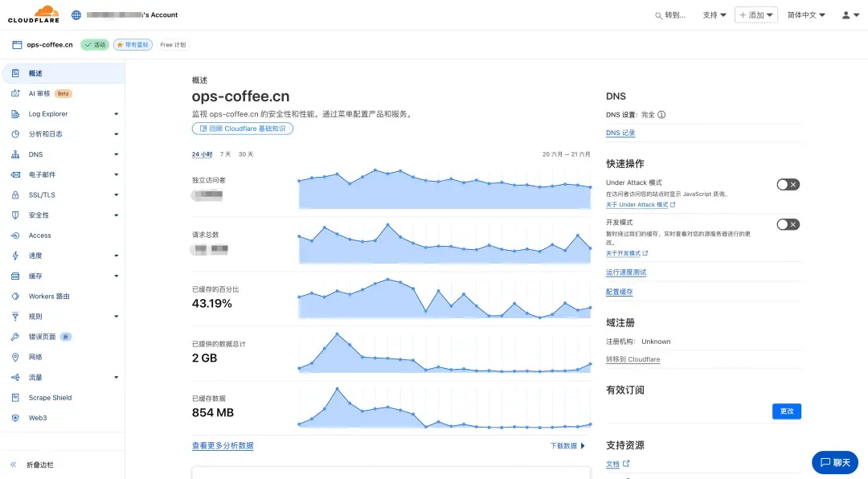Click the Log Explorer sidebar icon
The image size is (868, 479).
pos(15,114)
